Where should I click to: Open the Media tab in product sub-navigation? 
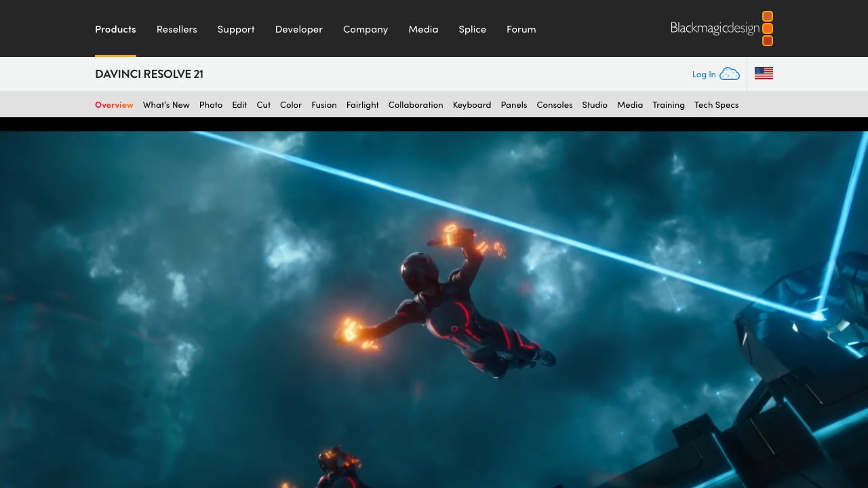630,105
